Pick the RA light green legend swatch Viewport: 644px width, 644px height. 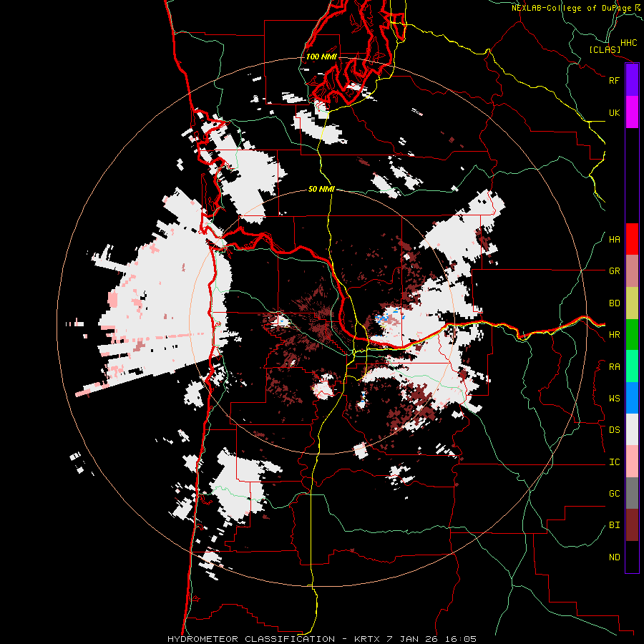(x=632, y=366)
